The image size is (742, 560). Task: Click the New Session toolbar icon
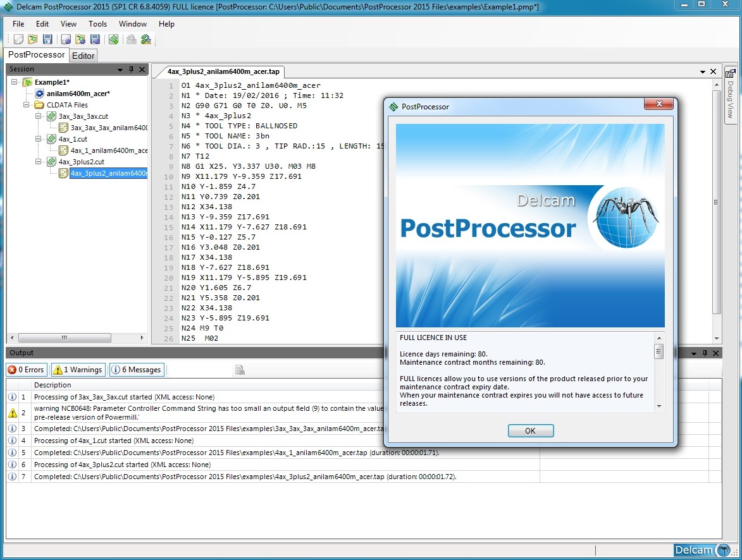18,39
